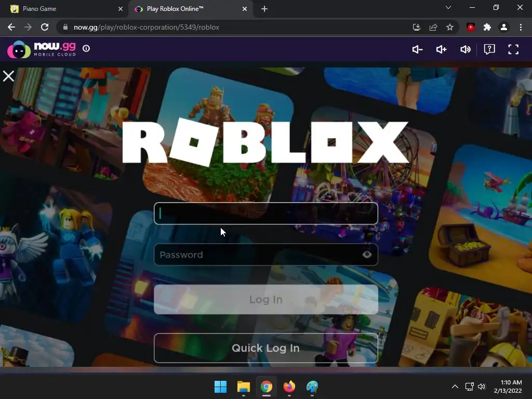Viewport: 532px width, 399px height.
Task: Show hidden system tray icons
Action: coord(455,387)
